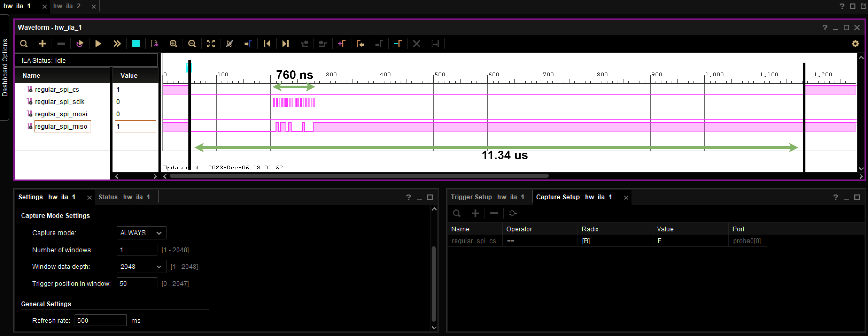Open the Capture mode dropdown
Viewport: 868px width, 336px height.
[141, 233]
